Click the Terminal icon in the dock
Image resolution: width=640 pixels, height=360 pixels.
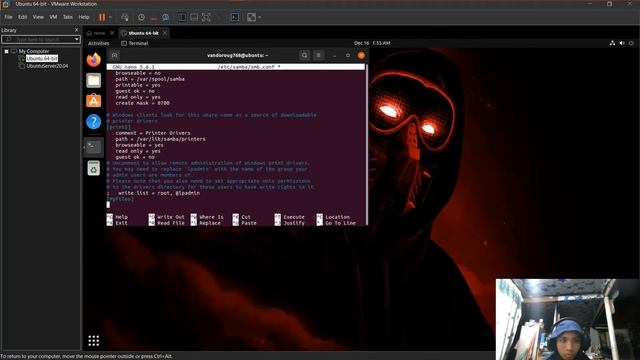93,147
